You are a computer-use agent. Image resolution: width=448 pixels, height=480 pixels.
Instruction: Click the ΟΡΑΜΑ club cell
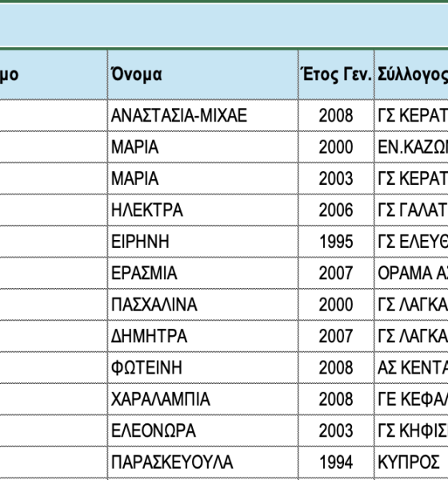pyautogui.click(x=411, y=273)
